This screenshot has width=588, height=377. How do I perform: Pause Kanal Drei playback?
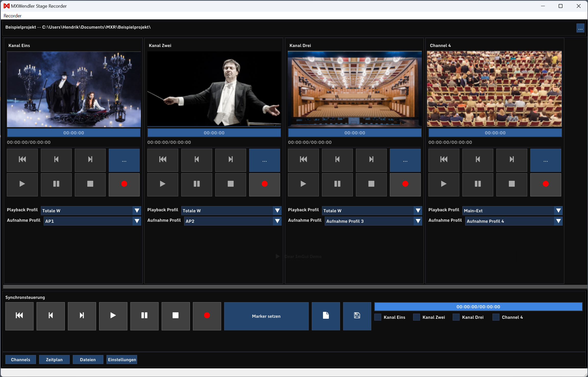point(337,184)
